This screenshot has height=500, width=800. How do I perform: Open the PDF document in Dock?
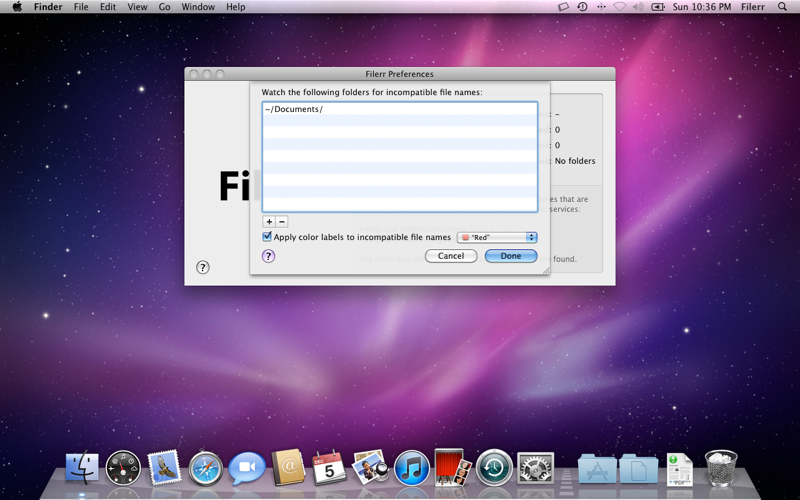[x=680, y=469]
